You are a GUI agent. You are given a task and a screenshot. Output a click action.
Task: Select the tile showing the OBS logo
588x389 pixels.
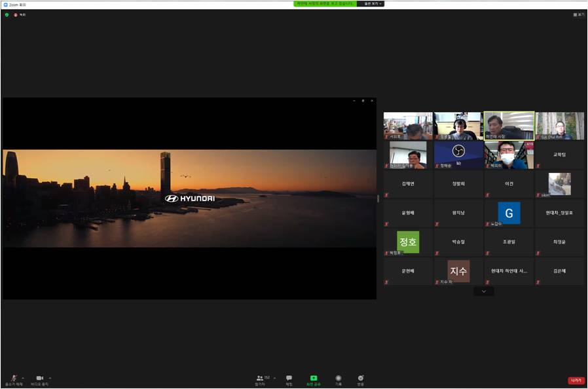(x=458, y=155)
